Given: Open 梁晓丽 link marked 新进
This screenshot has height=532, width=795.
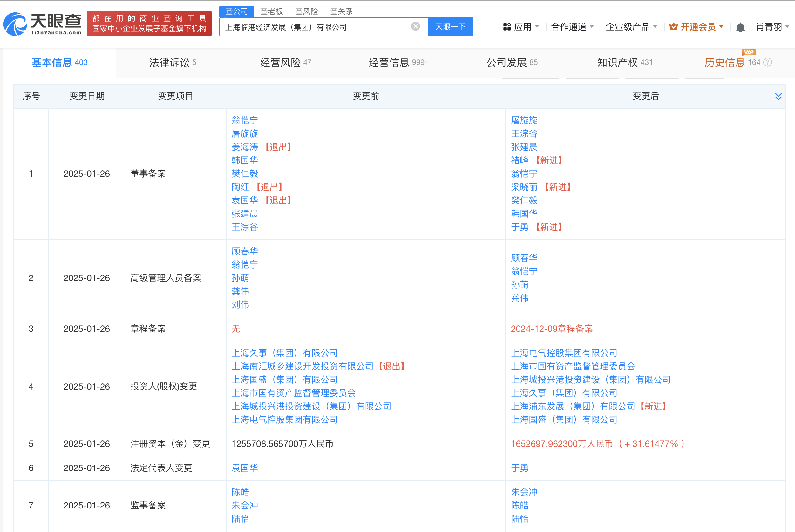Looking at the screenshot, I should pyautogui.click(x=524, y=187).
